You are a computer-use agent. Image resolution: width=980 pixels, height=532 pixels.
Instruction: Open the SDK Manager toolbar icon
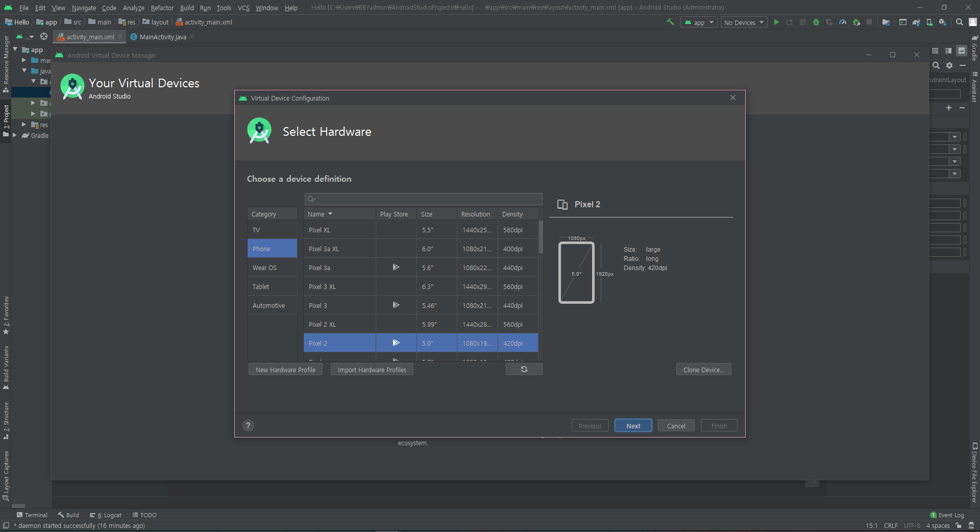(x=943, y=22)
